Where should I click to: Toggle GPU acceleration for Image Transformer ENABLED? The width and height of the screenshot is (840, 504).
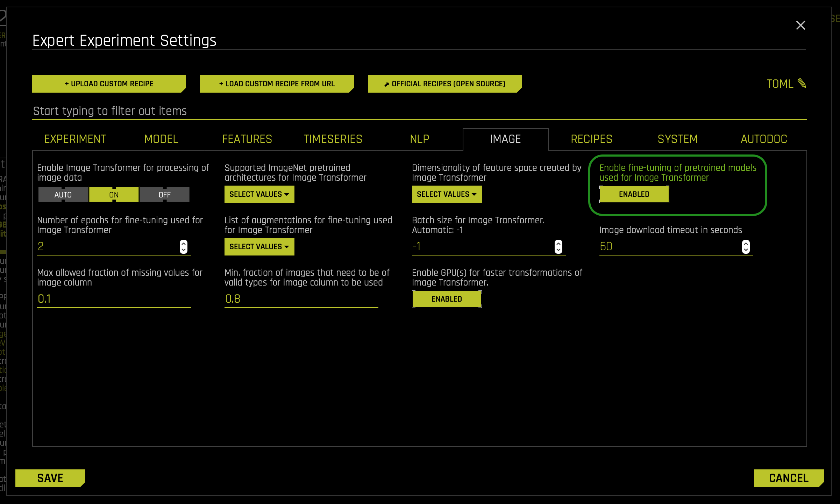click(446, 299)
